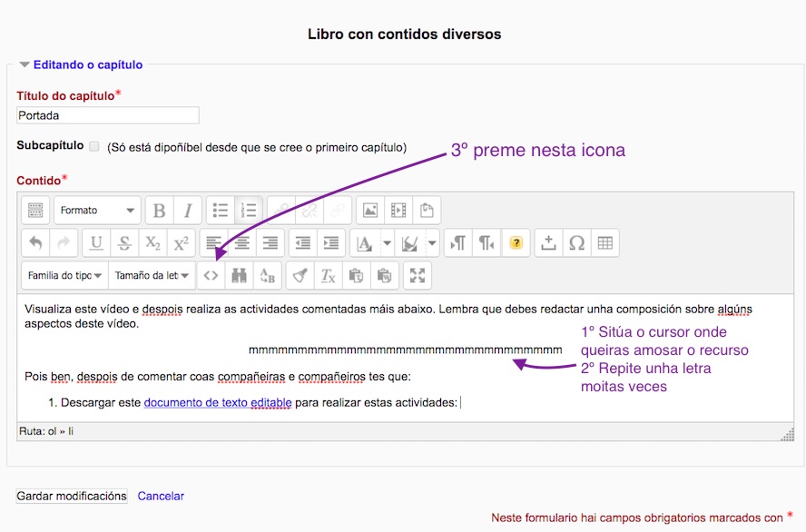
Task: Click Gardar modificacións button
Action: [x=72, y=496]
